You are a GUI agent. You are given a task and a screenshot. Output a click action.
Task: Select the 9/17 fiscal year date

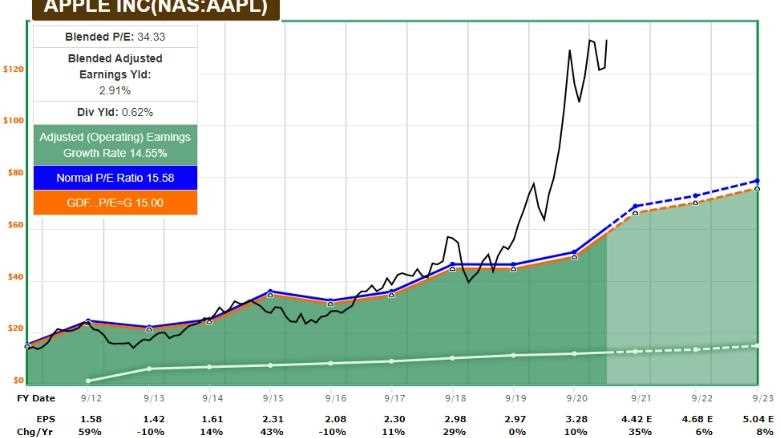pos(394,398)
